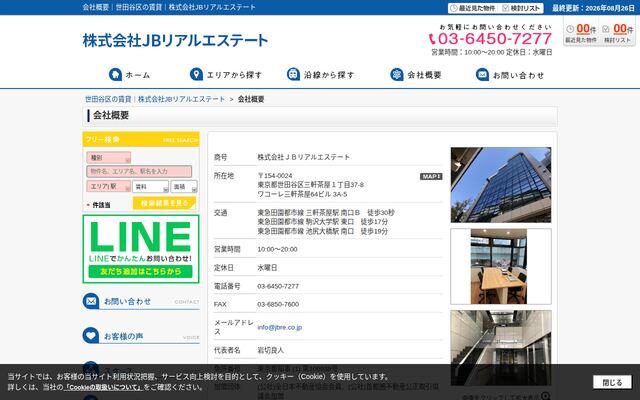The width and height of the screenshot is (640, 400).
Task: Click the 営業時間 value 10:00〜20:00
Action: pyautogui.click(x=277, y=249)
